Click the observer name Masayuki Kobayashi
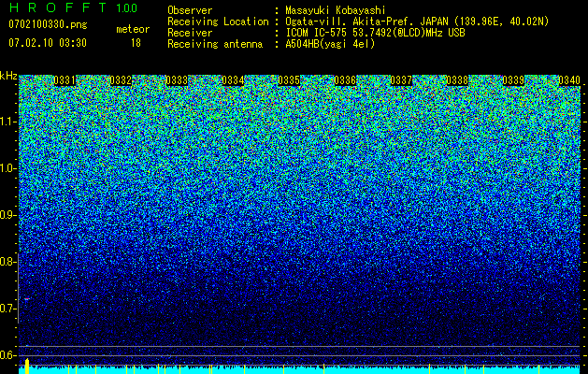Viewport: 588px width, 374px height. click(336, 11)
